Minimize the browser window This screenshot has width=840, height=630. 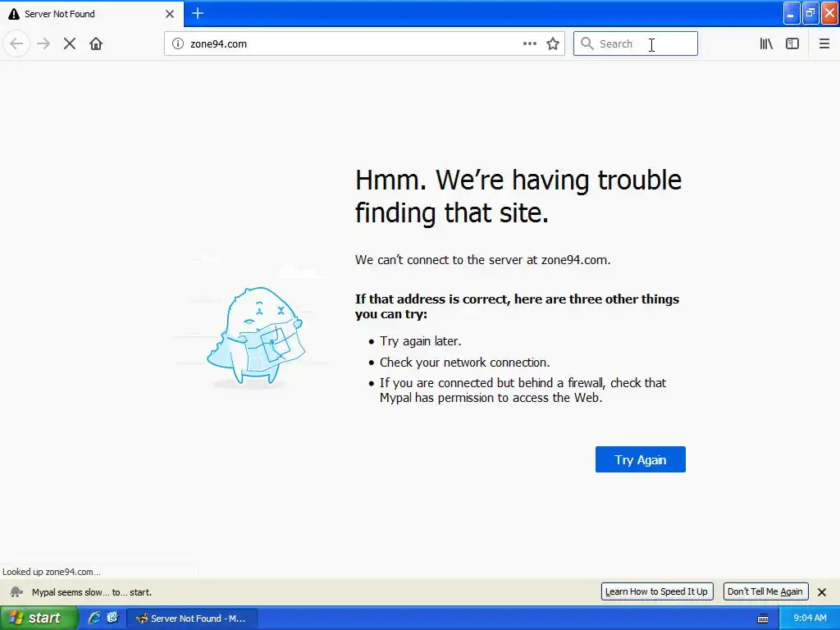(792, 13)
